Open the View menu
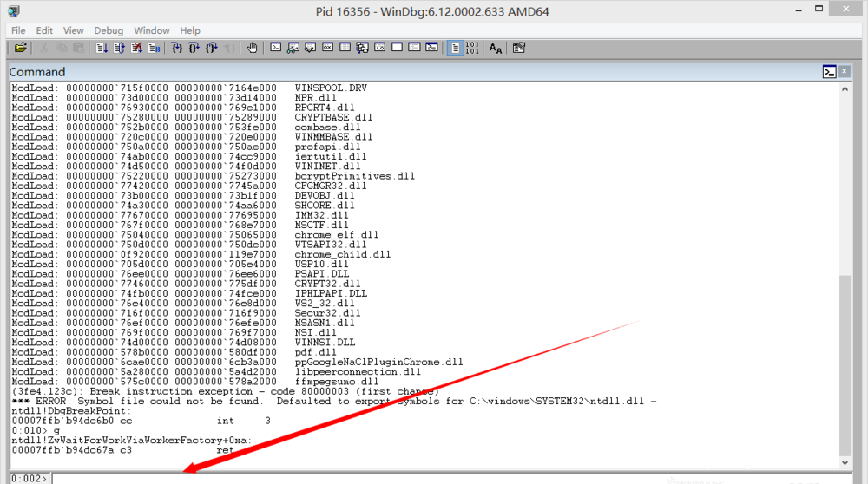Viewport: 868px width, 484px height. point(73,30)
